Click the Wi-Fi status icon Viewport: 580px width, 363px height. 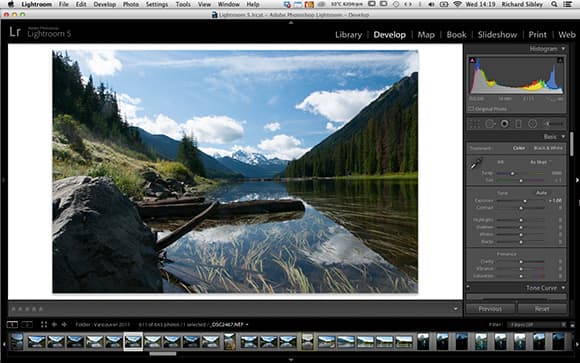[458, 4]
